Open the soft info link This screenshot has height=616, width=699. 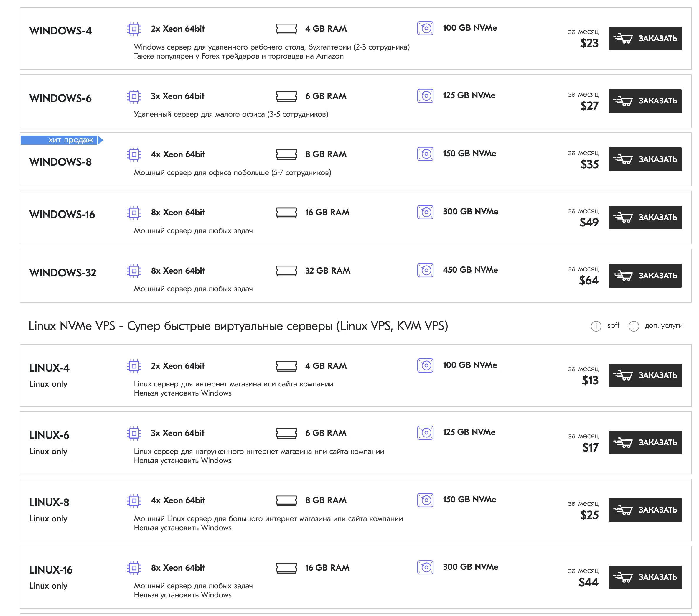[613, 326]
